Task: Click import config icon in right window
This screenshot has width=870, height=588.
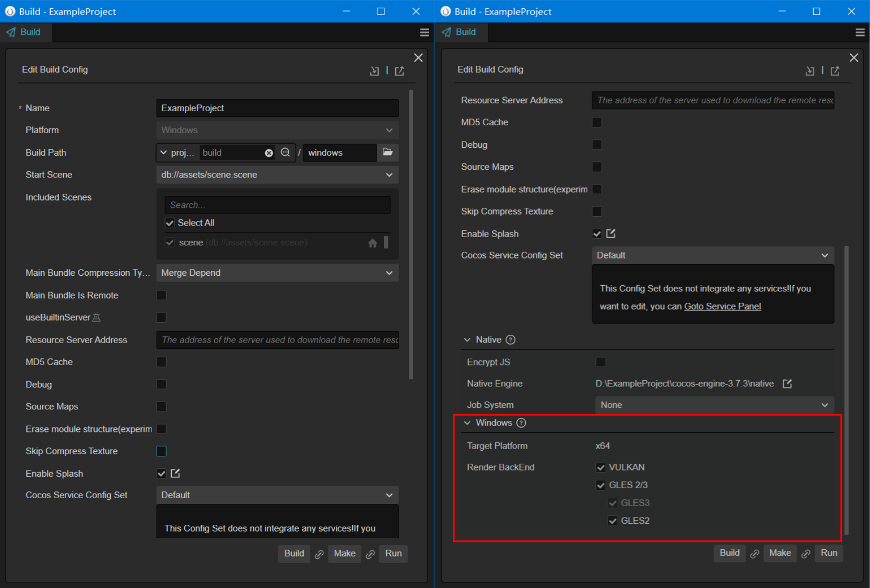Action: [810, 71]
